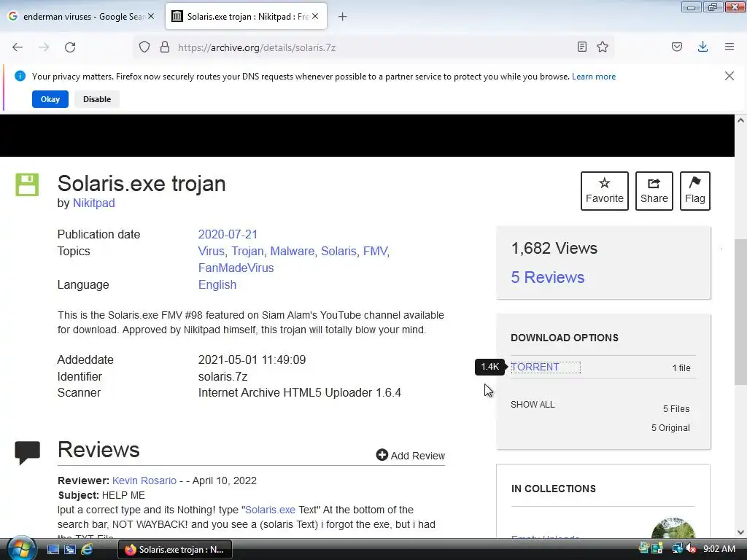The width and height of the screenshot is (747, 560).
Task: Click the 1,682 Views text
Action: pos(554,248)
